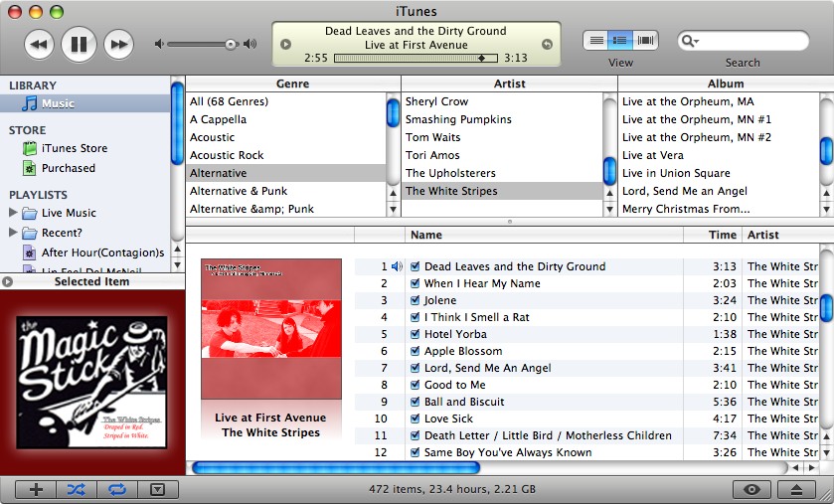Sort tracks by Time column header

tap(712, 235)
